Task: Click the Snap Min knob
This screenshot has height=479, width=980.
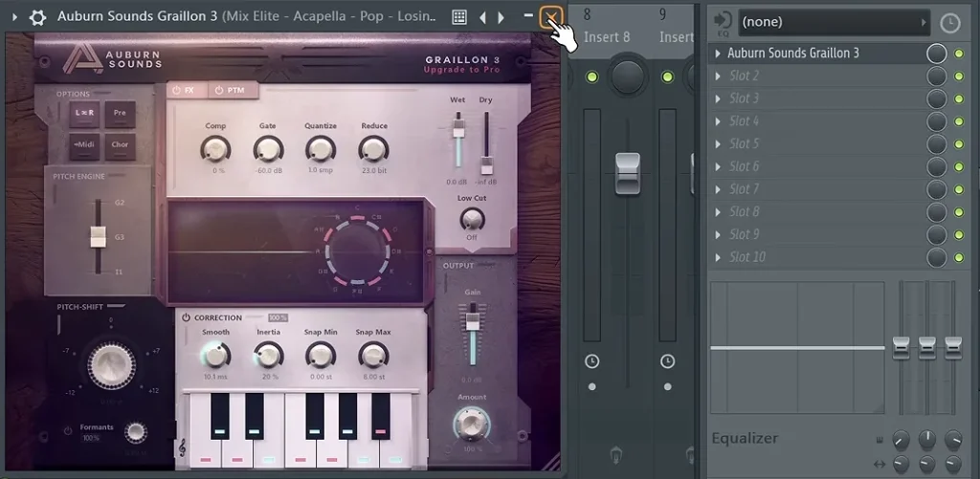Action: click(x=321, y=356)
